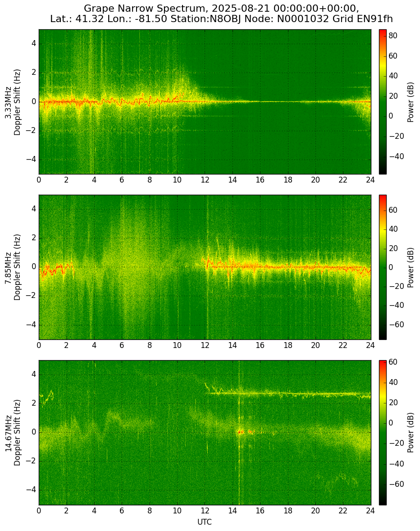420x531 pixels.
Task: Click the 12 UTC tick label under the top plot
Action: pyautogui.click(x=205, y=180)
